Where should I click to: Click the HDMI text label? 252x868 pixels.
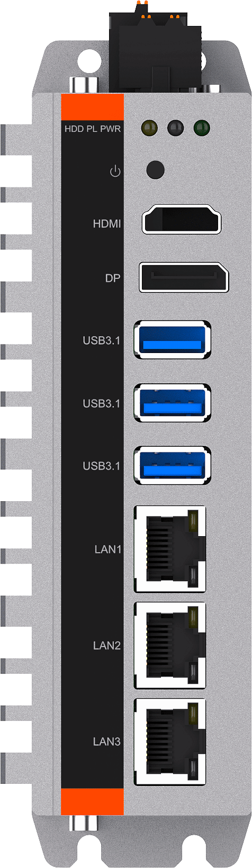pyautogui.click(x=107, y=224)
